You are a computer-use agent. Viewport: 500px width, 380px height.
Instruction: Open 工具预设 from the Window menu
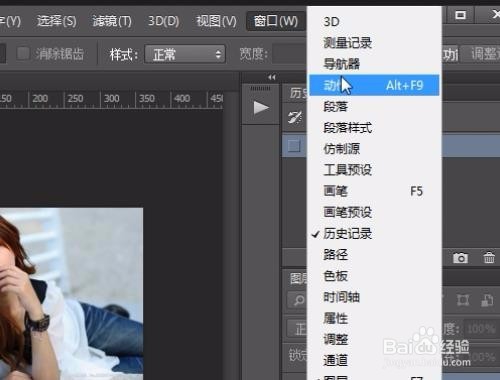[x=374, y=170]
